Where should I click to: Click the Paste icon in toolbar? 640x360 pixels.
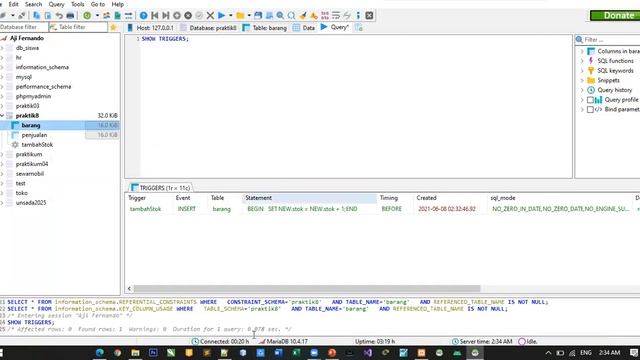[x=48, y=16]
